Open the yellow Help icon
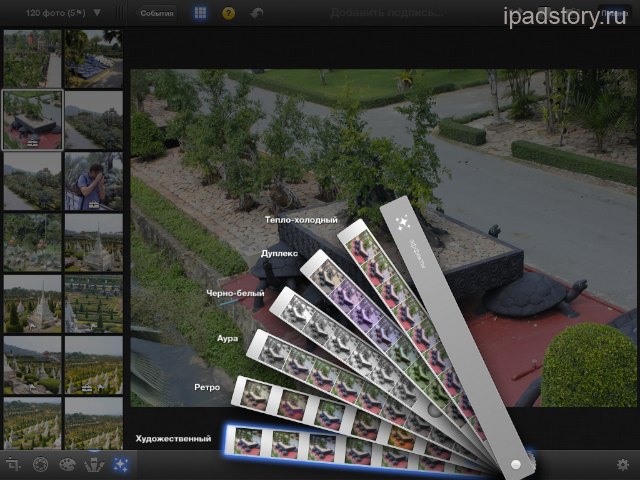Viewport: 640px width, 480px height. tap(229, 13)
